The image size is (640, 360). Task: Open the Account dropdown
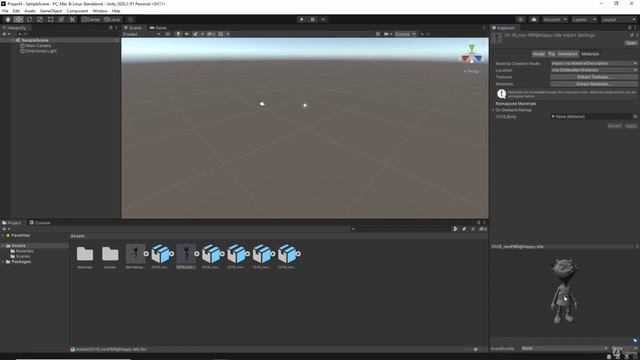click(x=555, y=20)
